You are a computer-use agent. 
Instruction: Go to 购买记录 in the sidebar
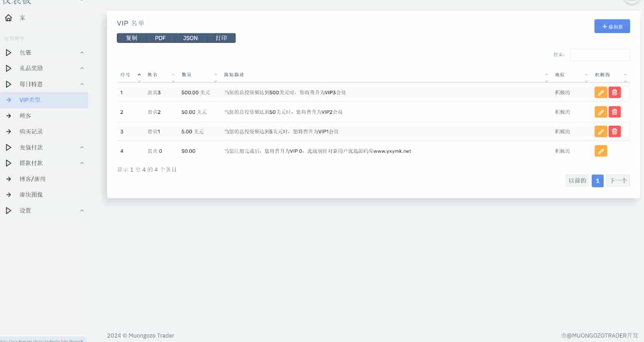coord(31,132)
